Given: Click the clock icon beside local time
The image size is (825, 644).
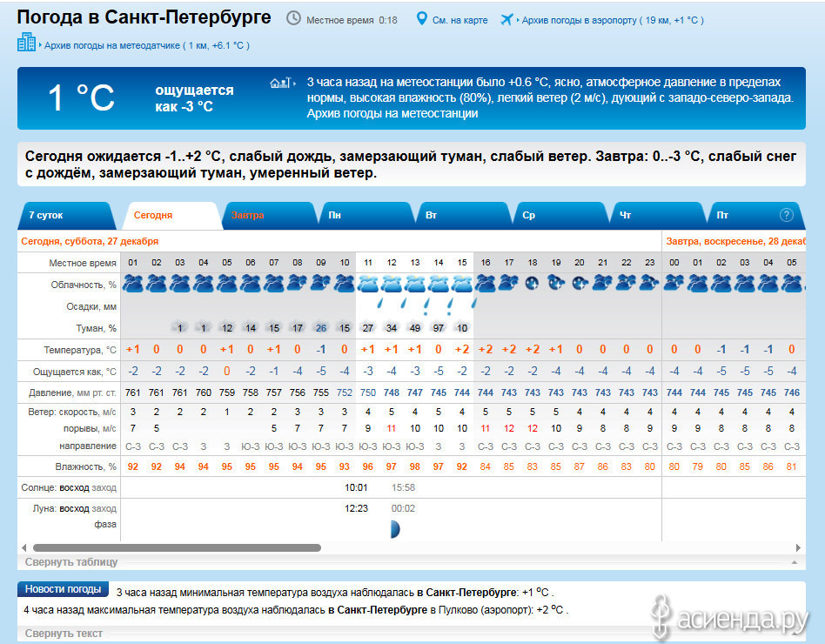Looking at the screenshot, I should [x=293, y=18].
